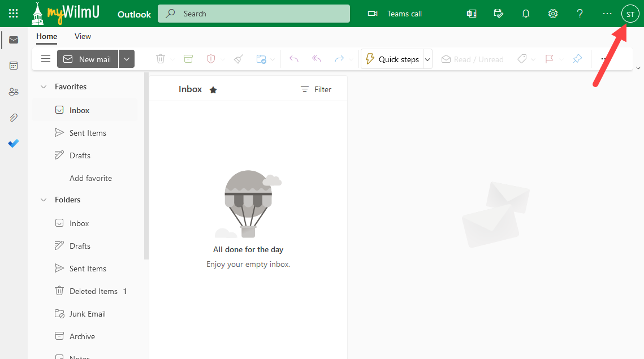The image size is (644, 359).
Task: Mark mail Read/Unread in the toolbar
Action: pos(473,58)
